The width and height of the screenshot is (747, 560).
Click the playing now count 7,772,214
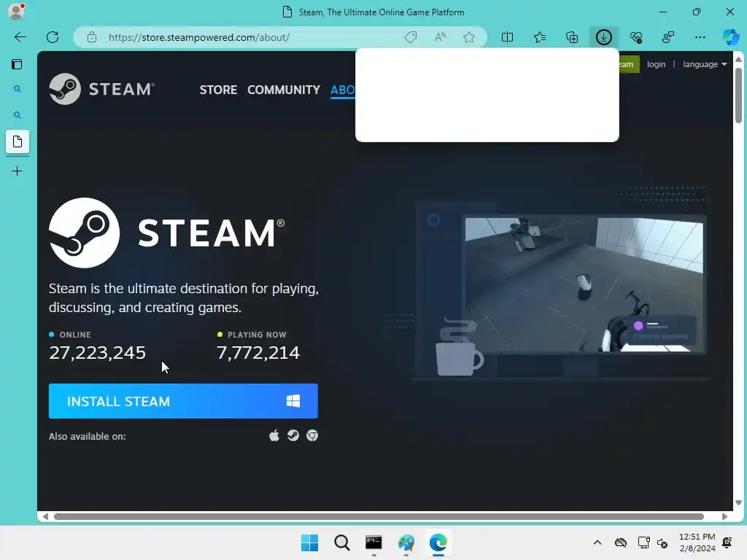[258, 352]
